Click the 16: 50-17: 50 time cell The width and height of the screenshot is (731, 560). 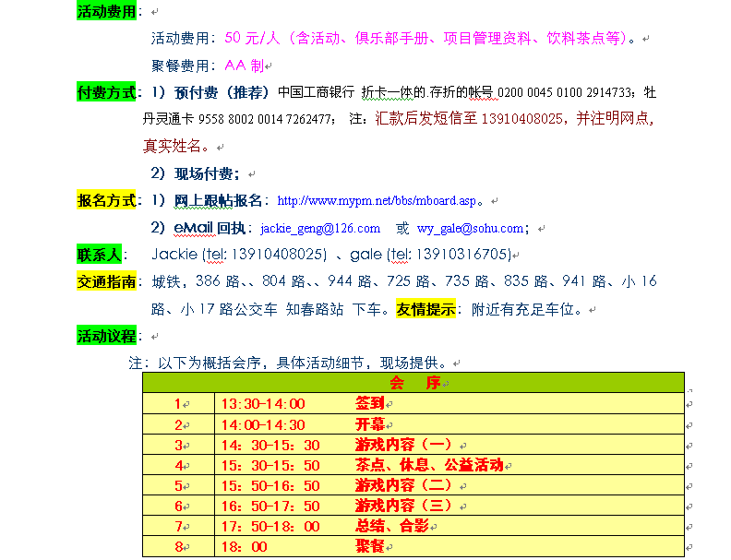coord(270,506)
